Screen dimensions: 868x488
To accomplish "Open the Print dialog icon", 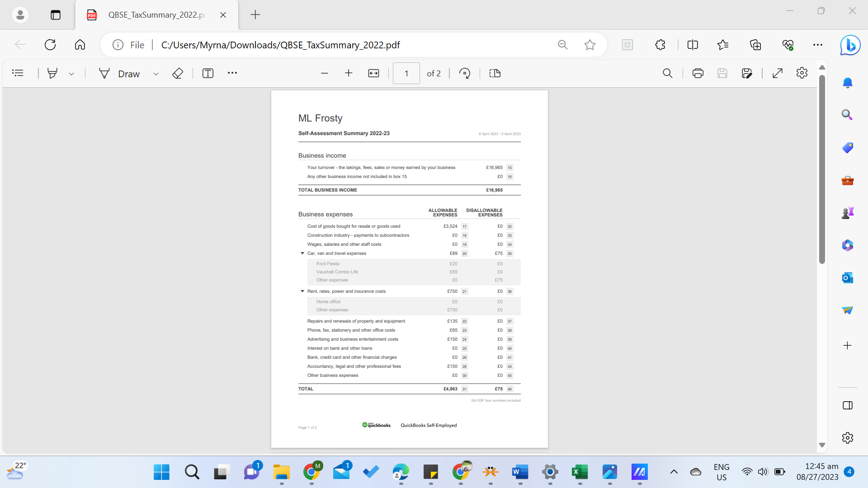I will tap(698, 73).
